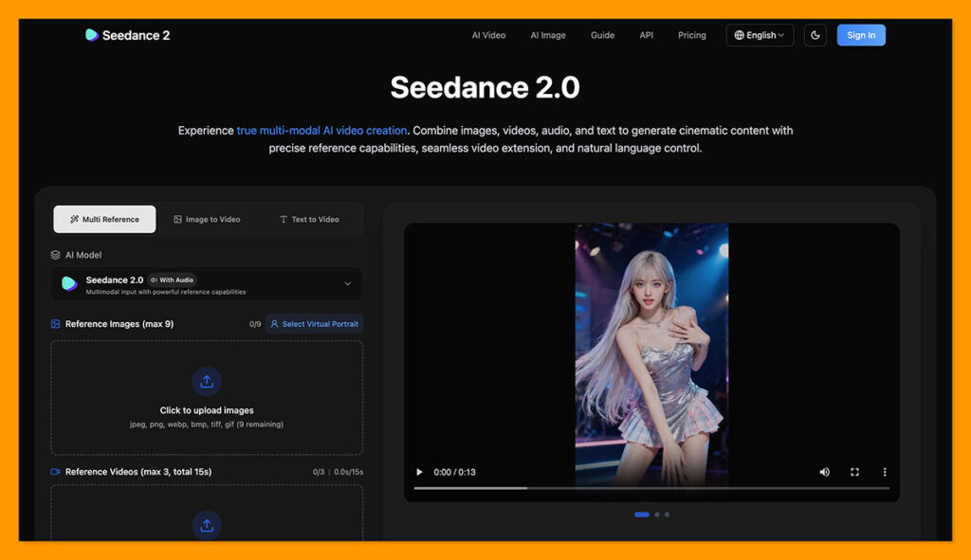Select the first active carousel indicator
Viewport: 971px width, 560px height.
click(x=642, y=515)
